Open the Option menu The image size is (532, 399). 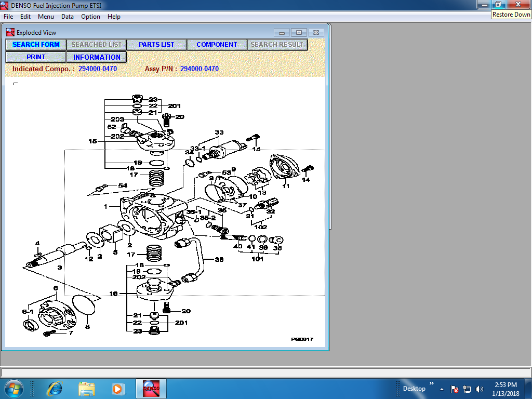(x=90, y=16)
